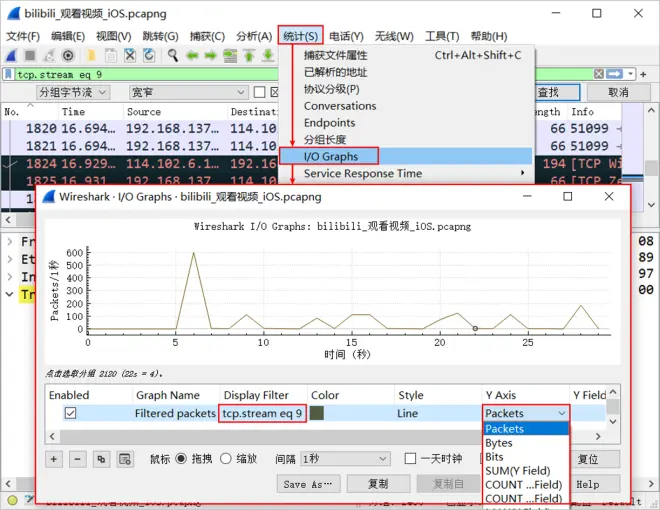
Task: Open the 分析(A) menu
Action: click(254, 37)
